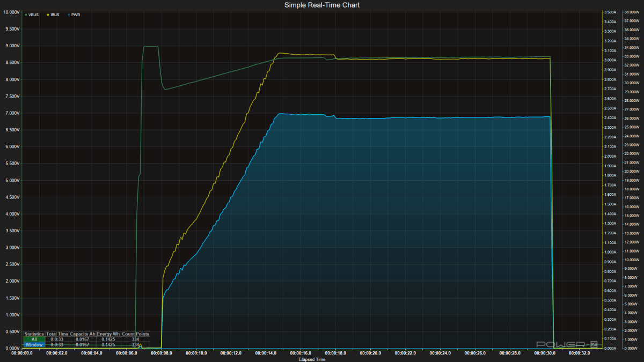Click the 3.500A current axis label
This screenshot has height=362, width=644.
(x=610, y=12)
